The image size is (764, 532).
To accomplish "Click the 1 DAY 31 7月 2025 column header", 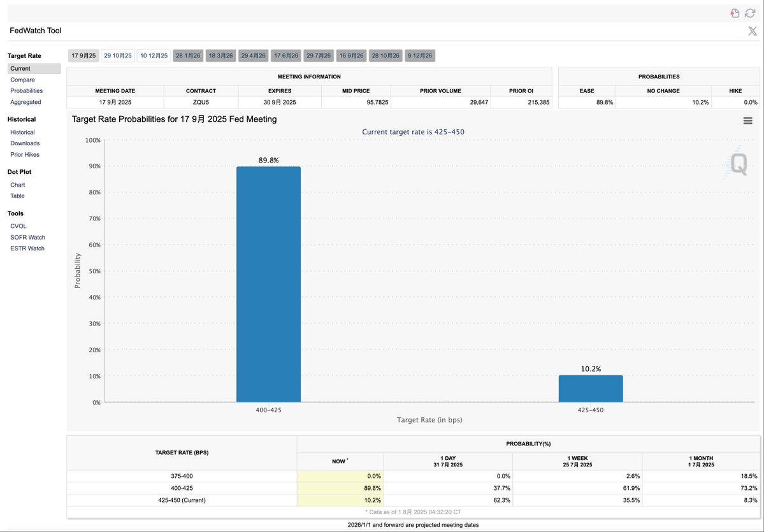I will click(x=448, y=462).
